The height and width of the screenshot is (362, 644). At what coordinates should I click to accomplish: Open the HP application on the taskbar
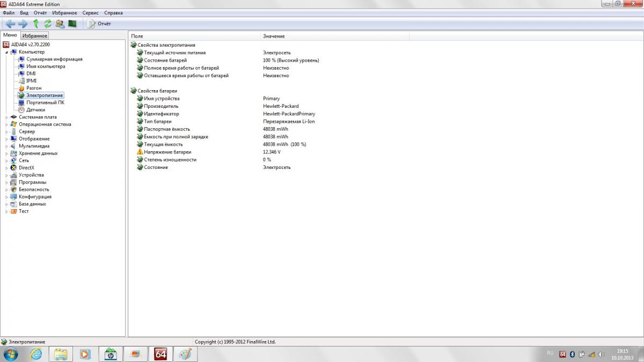point(111,354)
